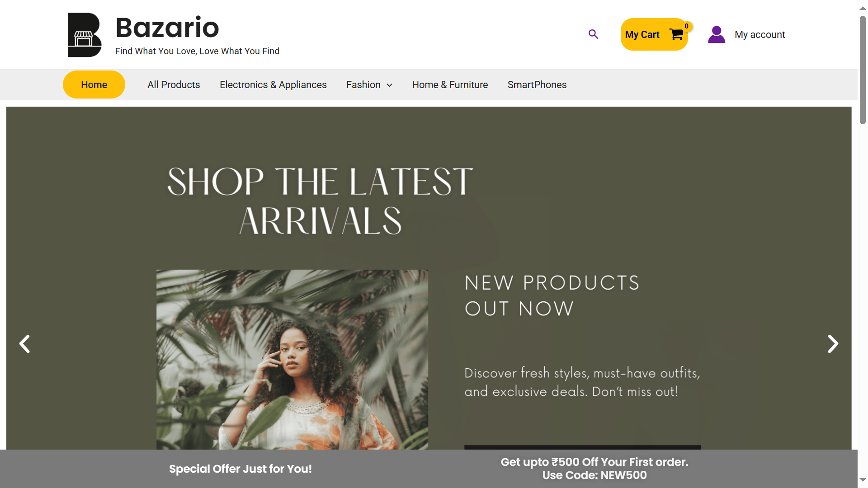Open Home & Furniture category
The width and height of the screenshot is (868, 488).
pyautogui.click(x=450, y=84)
